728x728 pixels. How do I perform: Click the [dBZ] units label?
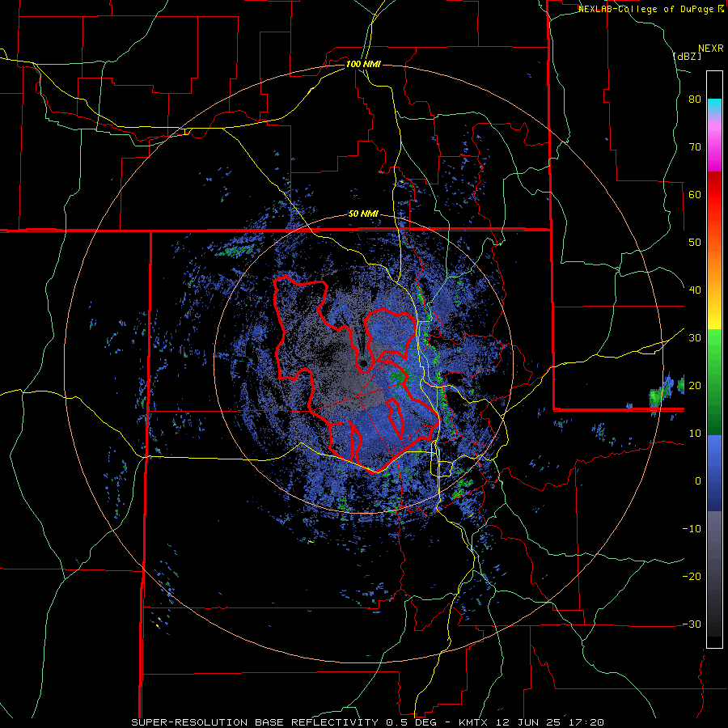pos(687,56)
